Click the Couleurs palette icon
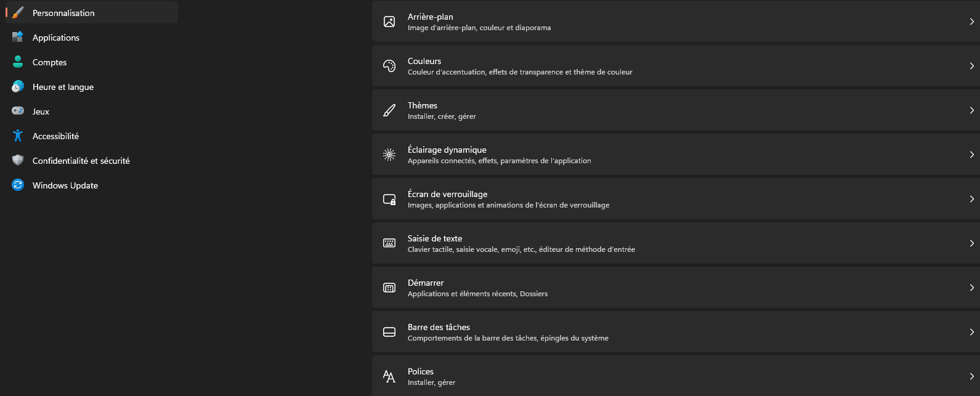Viewport: 980px width, 396px height. coord(389,66)
